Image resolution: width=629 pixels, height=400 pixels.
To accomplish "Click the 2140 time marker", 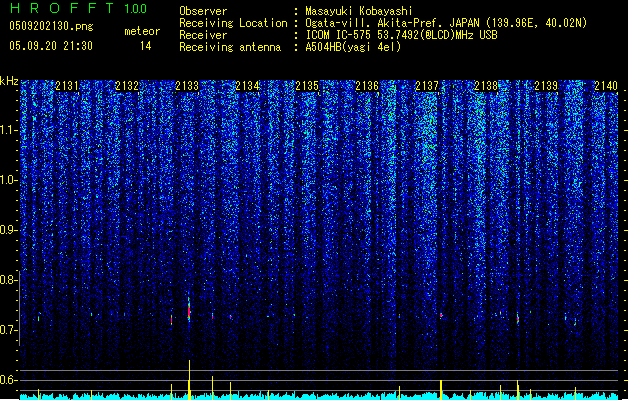I will pos(606,86).
